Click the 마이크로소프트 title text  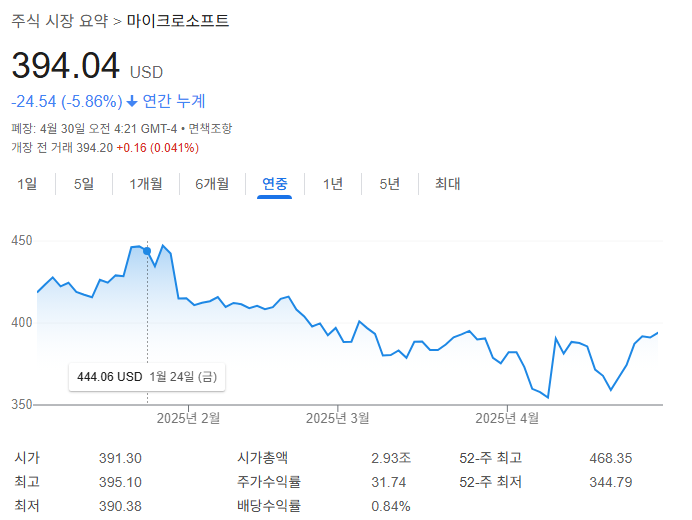point(178,21)
